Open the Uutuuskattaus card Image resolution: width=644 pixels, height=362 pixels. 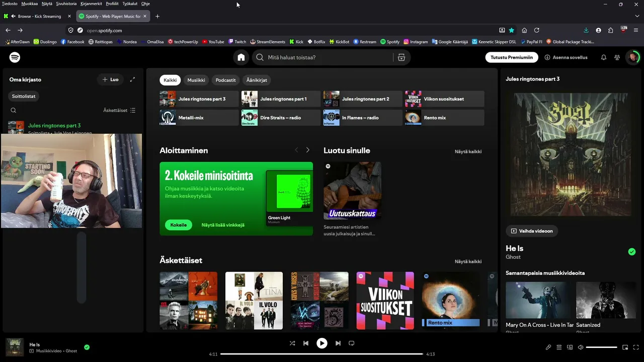point(352,199)
